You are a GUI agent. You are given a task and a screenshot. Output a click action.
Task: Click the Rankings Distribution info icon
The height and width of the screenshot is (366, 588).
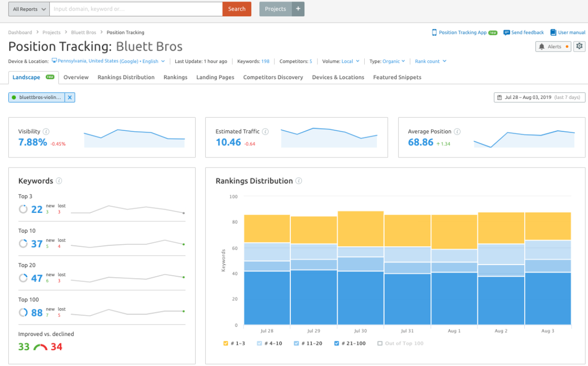(299, 181)
